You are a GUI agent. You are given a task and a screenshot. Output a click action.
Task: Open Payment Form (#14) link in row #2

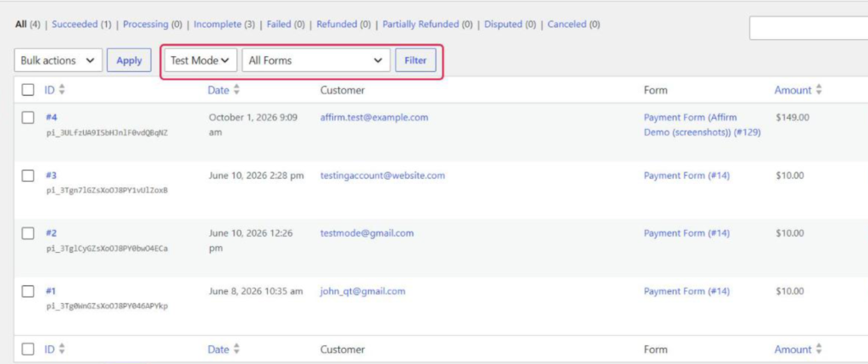(687, 233)
